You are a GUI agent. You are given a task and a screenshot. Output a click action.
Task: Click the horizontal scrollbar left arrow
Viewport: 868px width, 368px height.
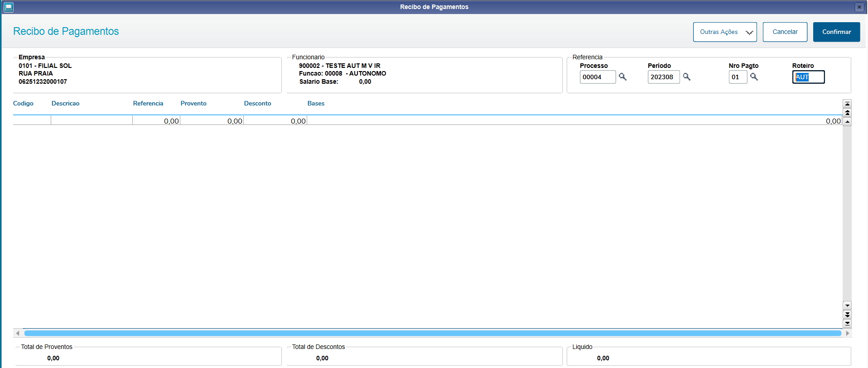coord(18,333)
